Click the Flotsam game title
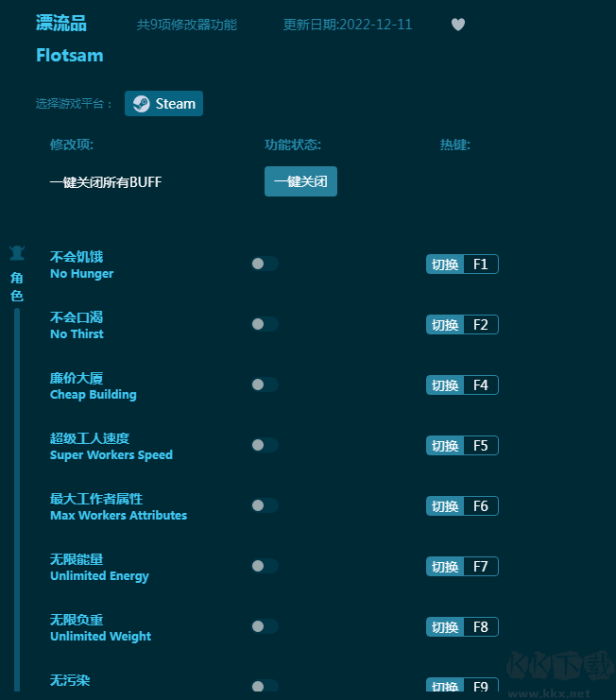616x700 pixels. tap(70, 56)
